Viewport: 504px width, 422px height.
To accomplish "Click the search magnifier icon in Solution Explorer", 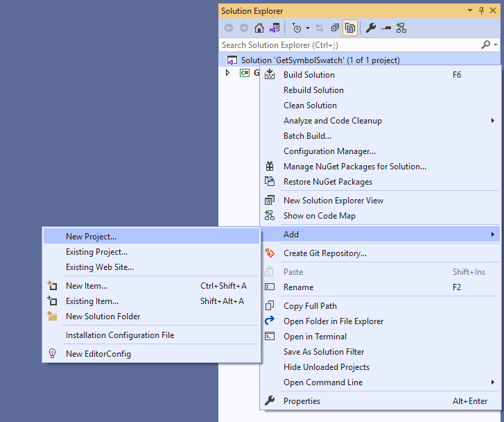I will click(486, 44).
